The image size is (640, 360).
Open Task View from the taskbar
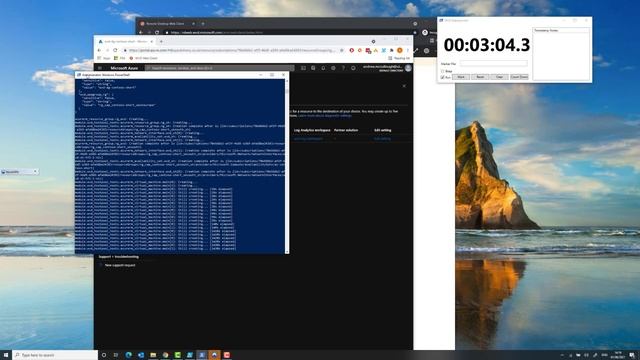[x=116, y=355]
